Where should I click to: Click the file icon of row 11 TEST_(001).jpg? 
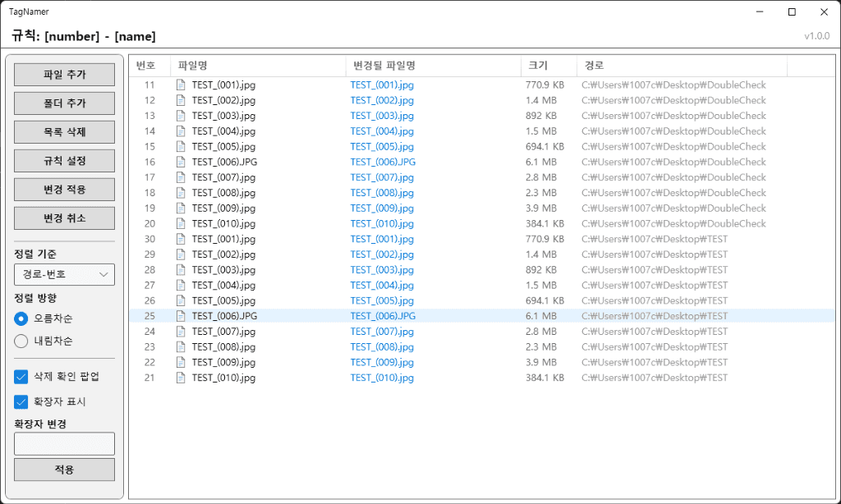tap(182, 85)
